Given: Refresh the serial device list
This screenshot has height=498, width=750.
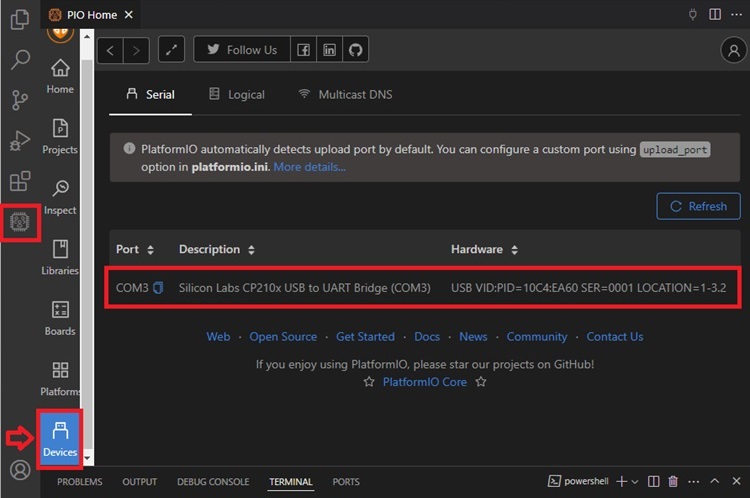Looking at the screenshot, I should (698, 206).
